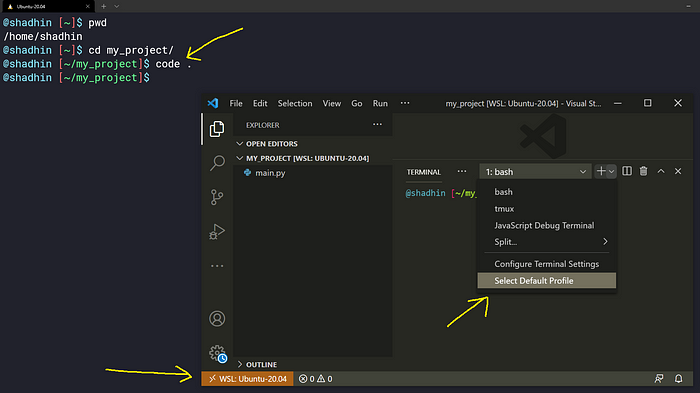
Task: Open errors and warnings status item
Action: coord(315,379)
